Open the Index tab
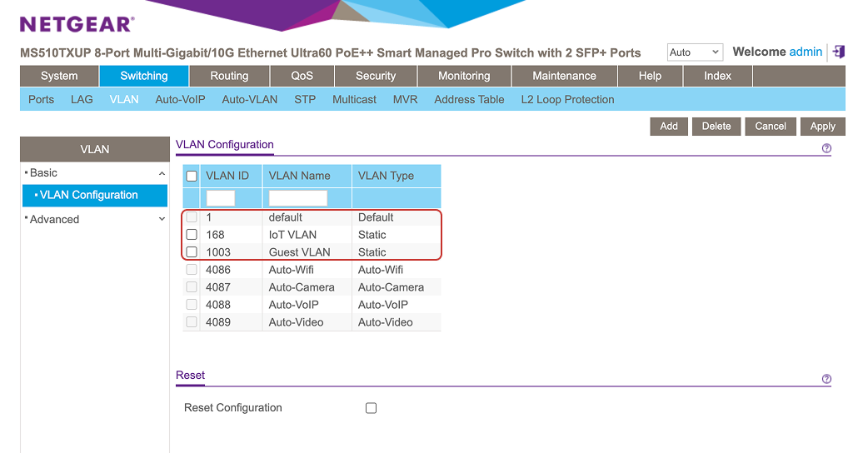 tap(718, 76)
